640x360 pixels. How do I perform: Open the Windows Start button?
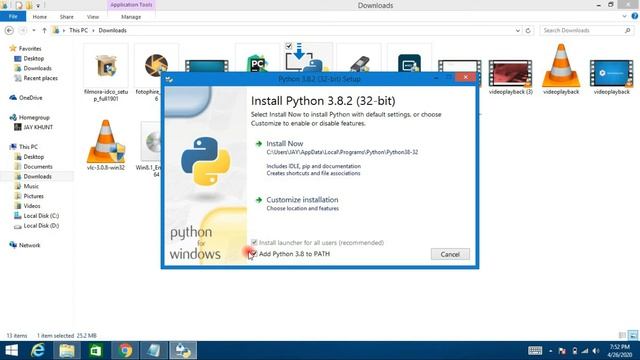click(11, 351)
